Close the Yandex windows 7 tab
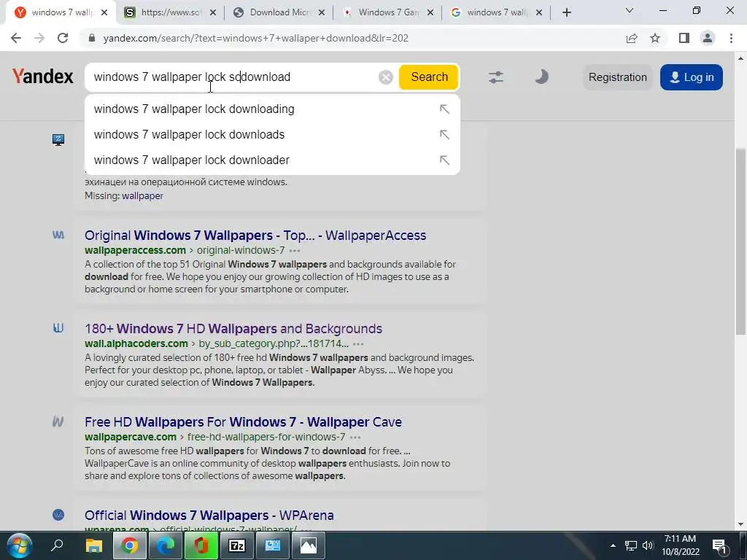The height and width of the screenshot is (560, 747). coord(105,13)
